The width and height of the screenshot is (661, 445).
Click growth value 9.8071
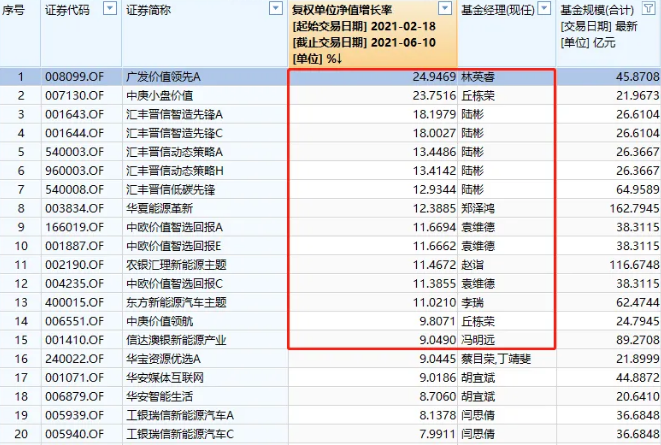(438, 321)
